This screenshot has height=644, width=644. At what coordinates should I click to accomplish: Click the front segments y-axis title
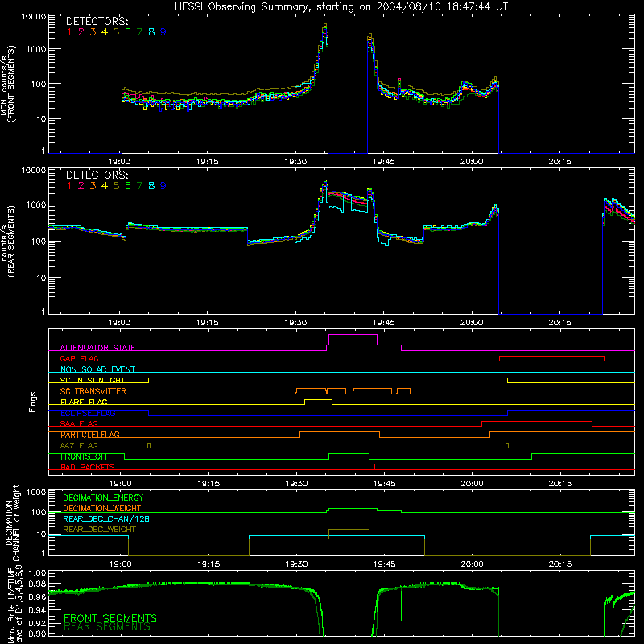[x=8, y=85]
